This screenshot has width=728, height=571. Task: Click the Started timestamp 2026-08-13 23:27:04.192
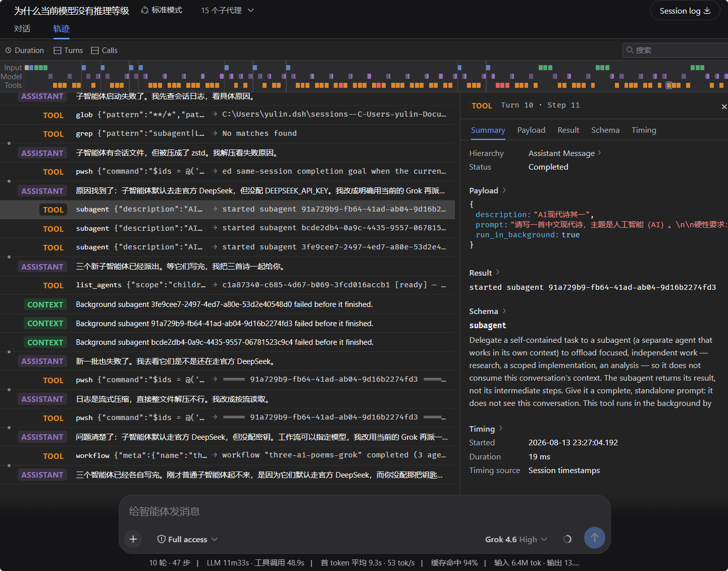pyautogui.click(x=573, y=442)
